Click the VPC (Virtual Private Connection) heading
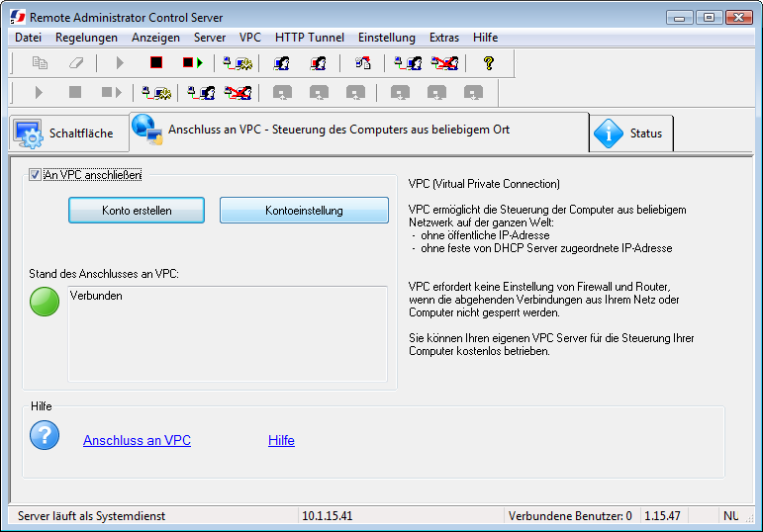The height and width of the screenshot is (532, 763). [484, 184]
